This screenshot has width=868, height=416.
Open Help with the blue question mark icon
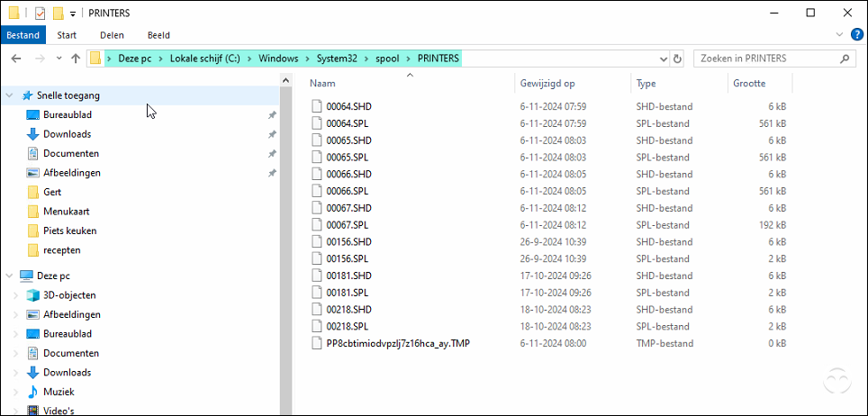point(856,35)
